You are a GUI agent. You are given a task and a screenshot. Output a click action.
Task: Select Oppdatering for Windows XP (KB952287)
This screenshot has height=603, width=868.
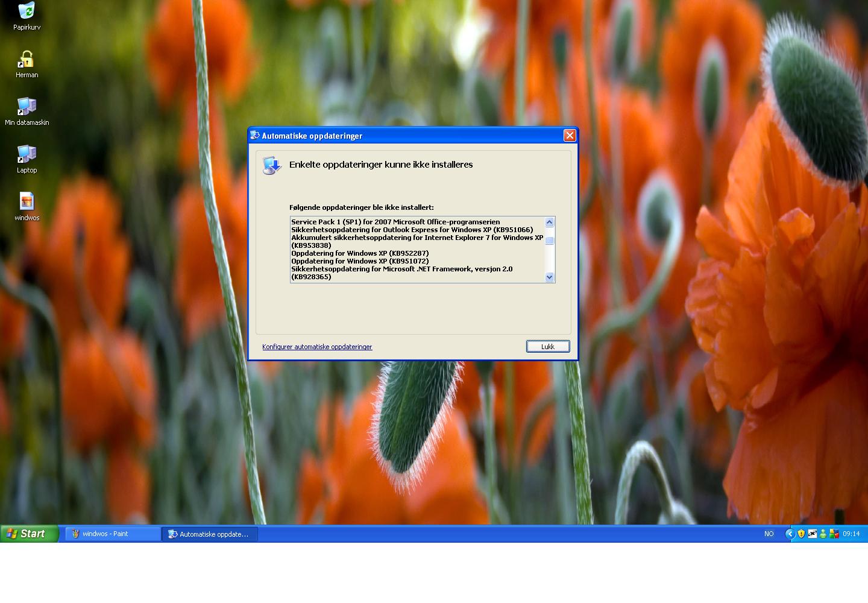(x=360, y=253)
